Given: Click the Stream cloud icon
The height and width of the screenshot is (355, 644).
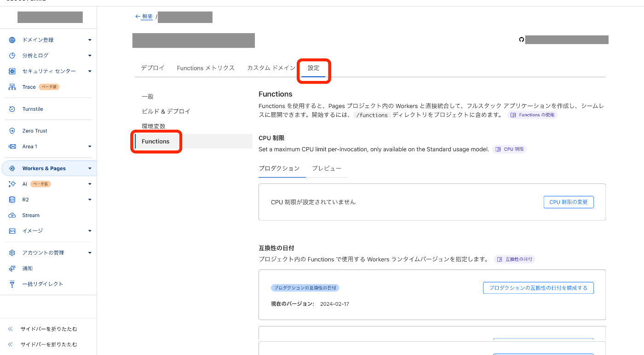Looking at the screenshot, I should point(12,215).
